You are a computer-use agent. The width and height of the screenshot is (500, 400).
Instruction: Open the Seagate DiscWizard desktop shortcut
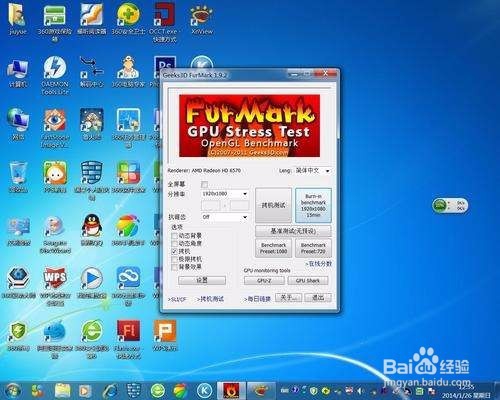click(55, 234)
